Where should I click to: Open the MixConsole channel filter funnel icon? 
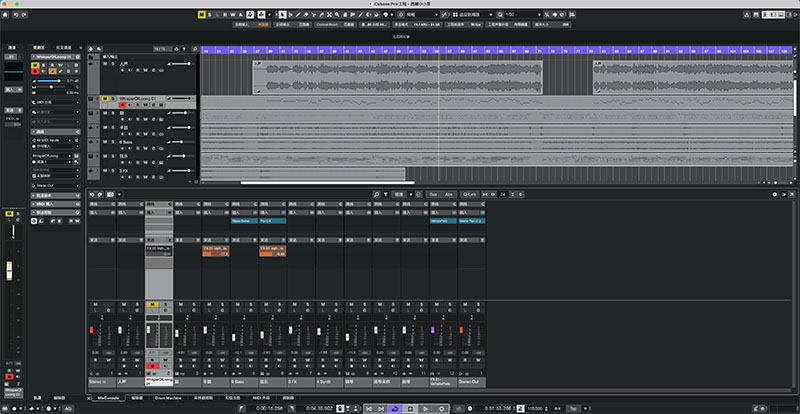point(386,194)
